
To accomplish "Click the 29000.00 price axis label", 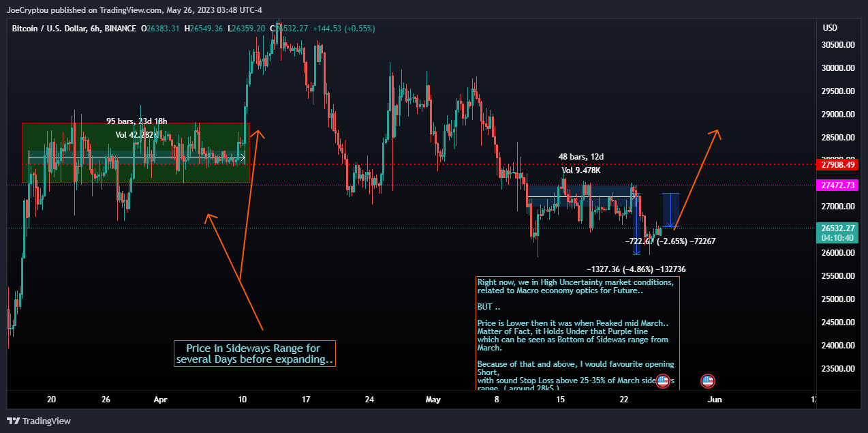I will pyautogui.click(x=839, y=115).
